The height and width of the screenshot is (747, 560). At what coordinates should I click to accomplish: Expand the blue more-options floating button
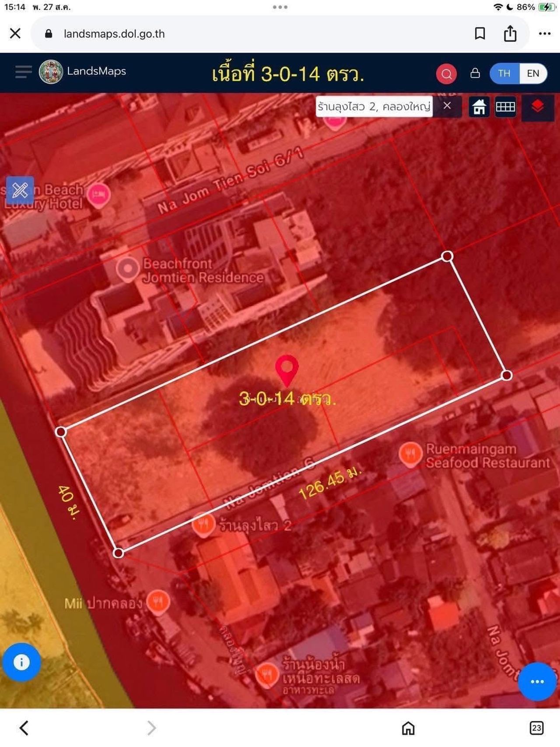coord(537,681)
